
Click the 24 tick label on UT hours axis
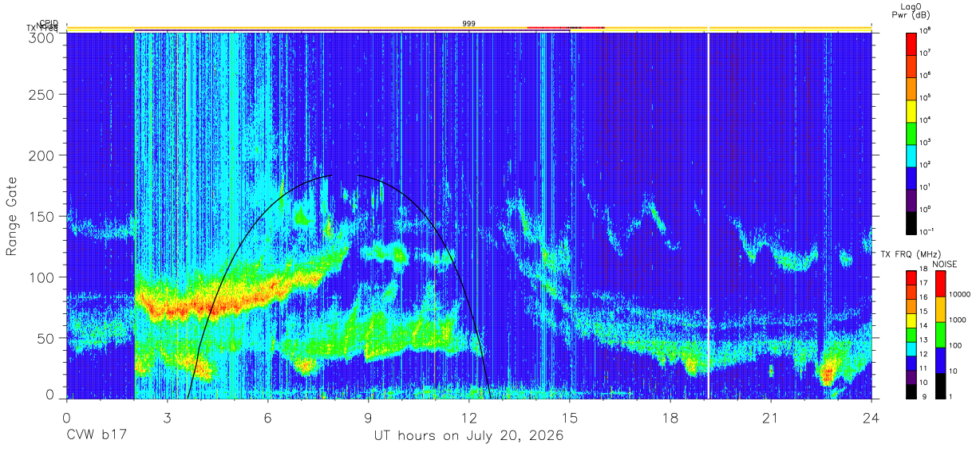point(871,418)
